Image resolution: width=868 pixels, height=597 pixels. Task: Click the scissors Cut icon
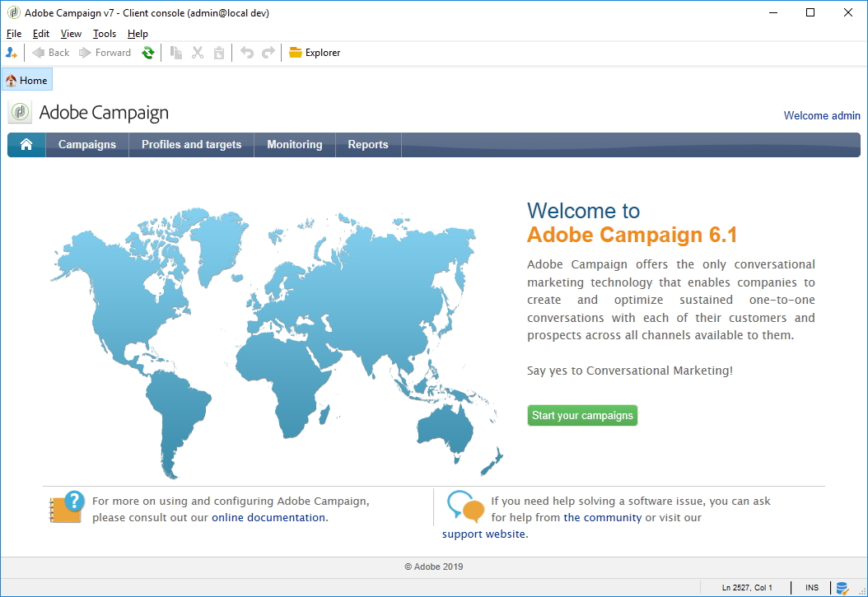point(198,53)
